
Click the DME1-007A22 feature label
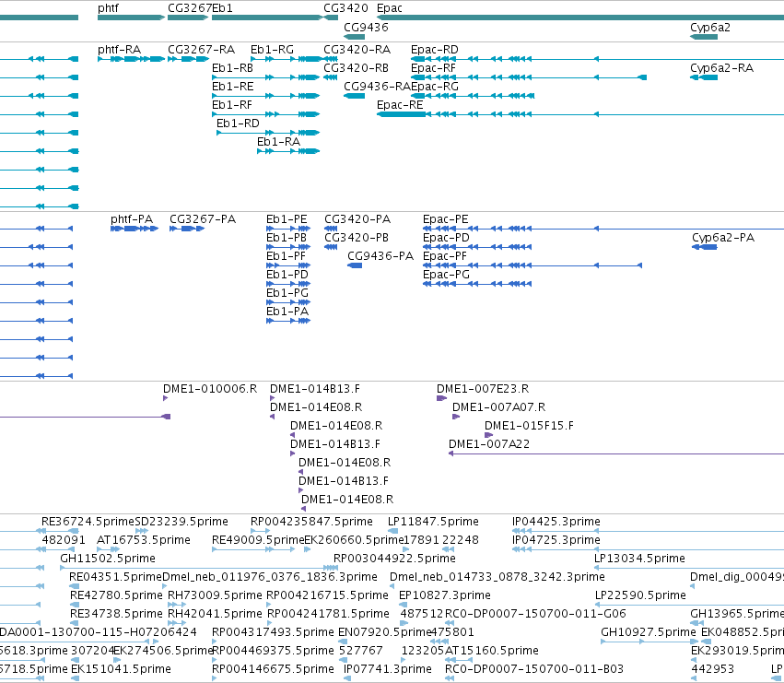point(489,444)
